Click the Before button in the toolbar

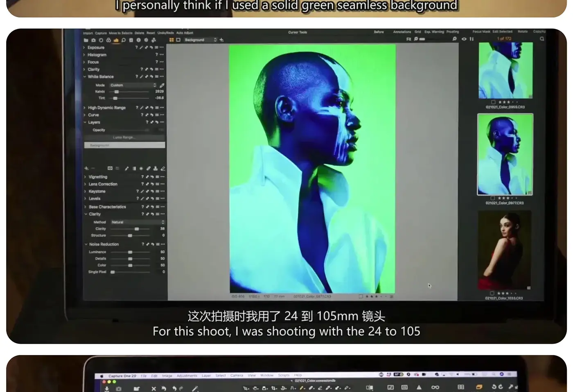(379, 32)
